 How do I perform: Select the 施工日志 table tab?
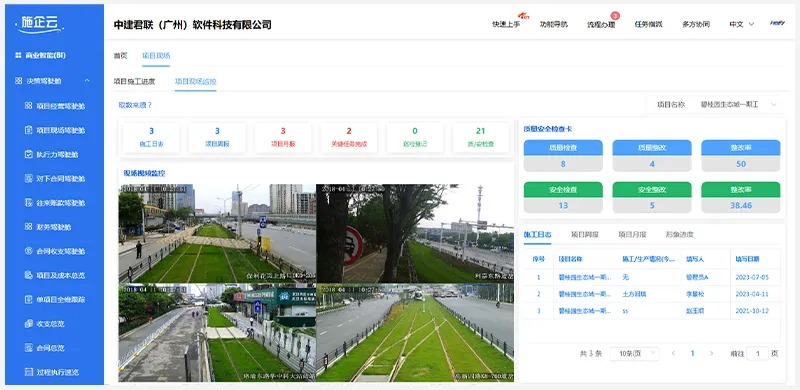[x=537, y=234]
